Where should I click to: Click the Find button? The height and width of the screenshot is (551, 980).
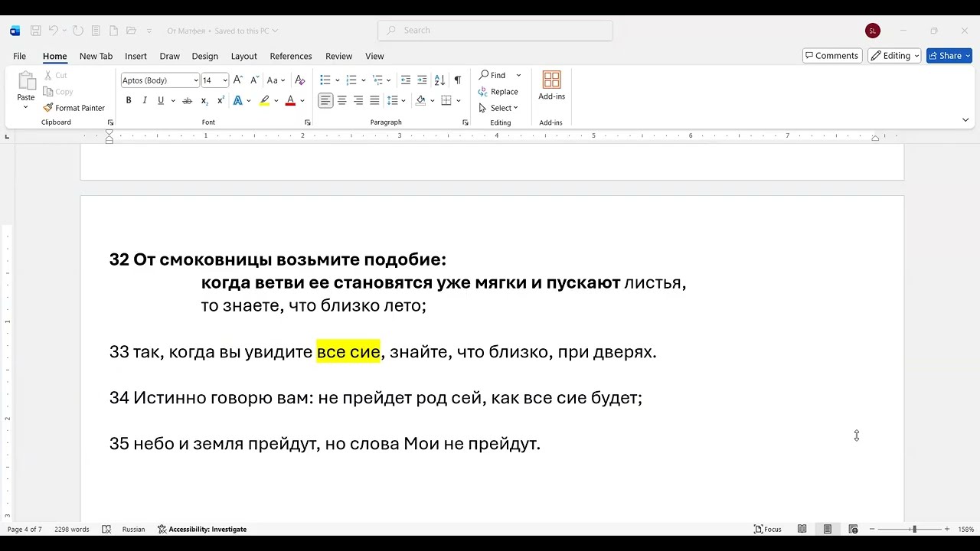492,75
